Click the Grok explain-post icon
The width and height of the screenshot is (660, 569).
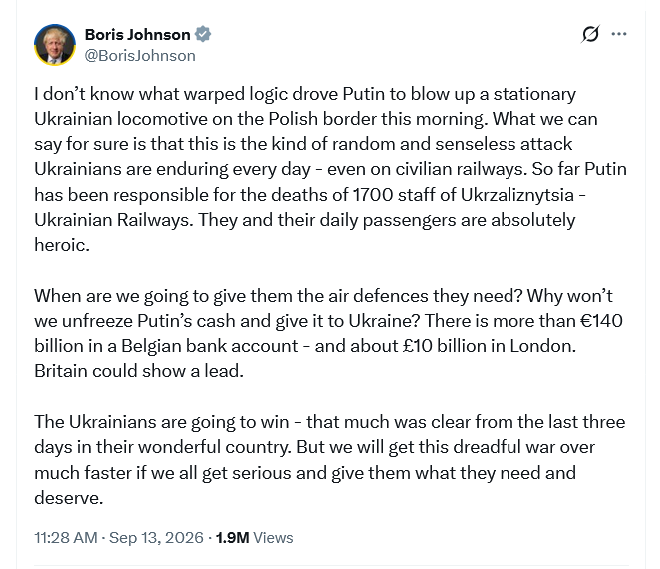590,34
